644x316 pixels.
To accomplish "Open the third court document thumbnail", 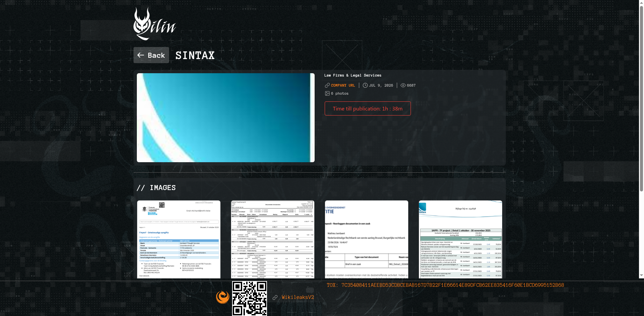I will tap(367, 239).
